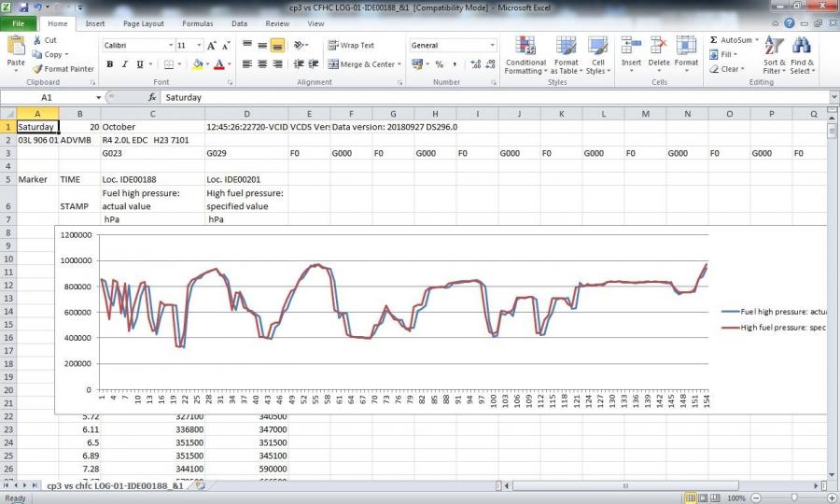Select the Format Painter tool
The width and height of the screenshot is (840, 504).
63,69
